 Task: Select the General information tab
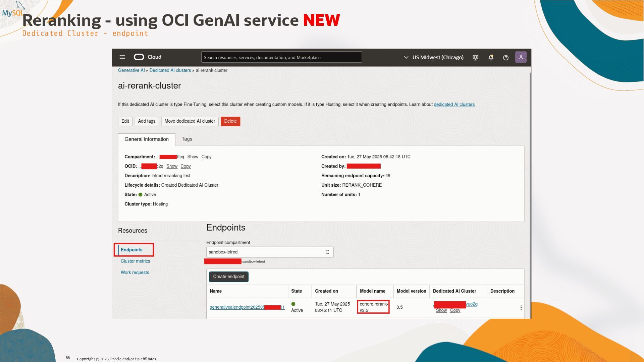147,139
